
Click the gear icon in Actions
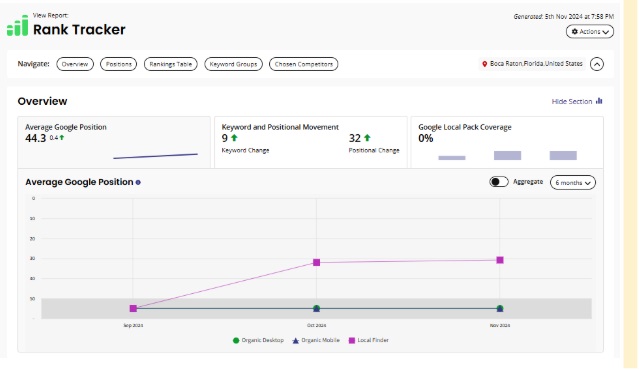pyautogui.click(x=575, y=31)
